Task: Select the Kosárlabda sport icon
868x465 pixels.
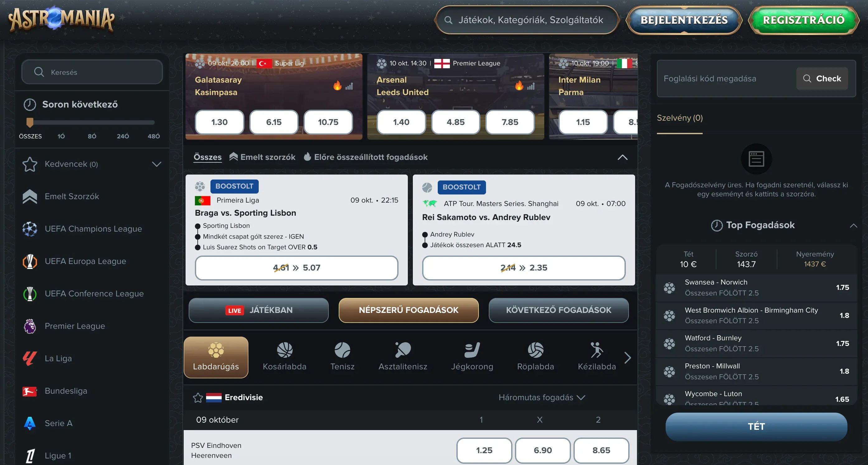Action: click(x=284, y=350)
